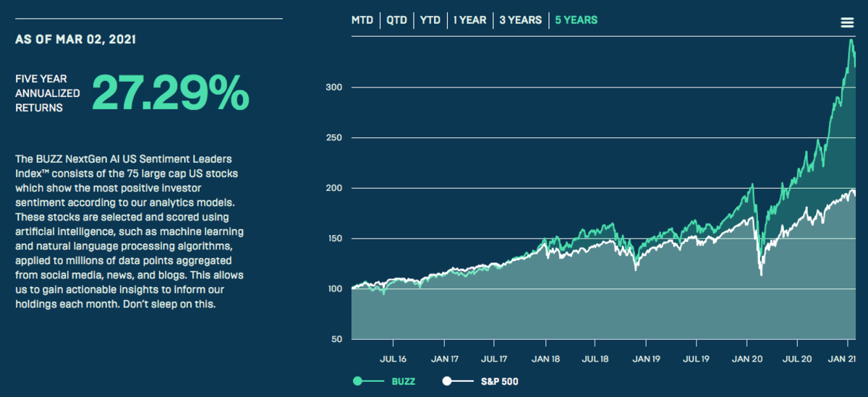Click the JUL 17 x-axis label
This screenshot has width=868, height=397.
[x=493, y=358]
